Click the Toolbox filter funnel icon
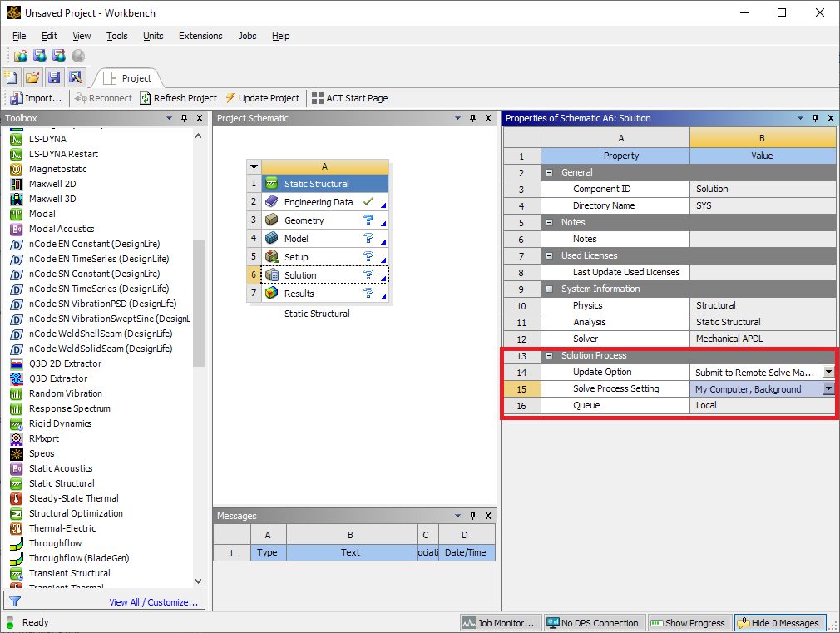 coord(15,601)
